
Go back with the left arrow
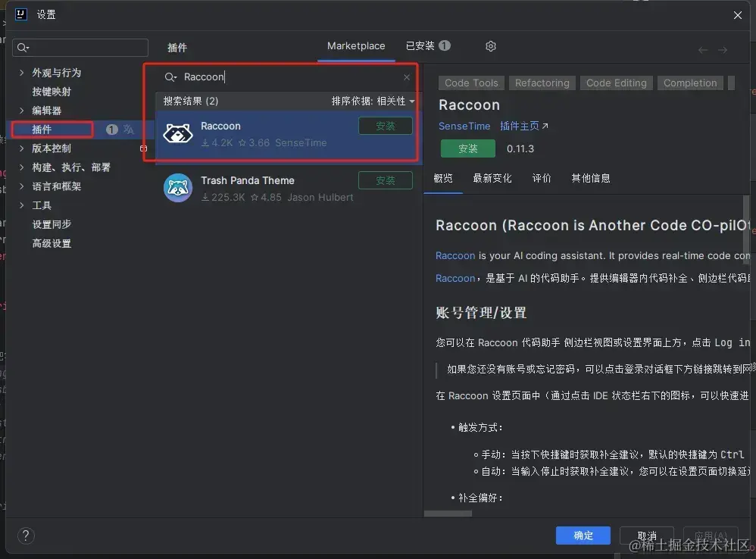[703, 50]
